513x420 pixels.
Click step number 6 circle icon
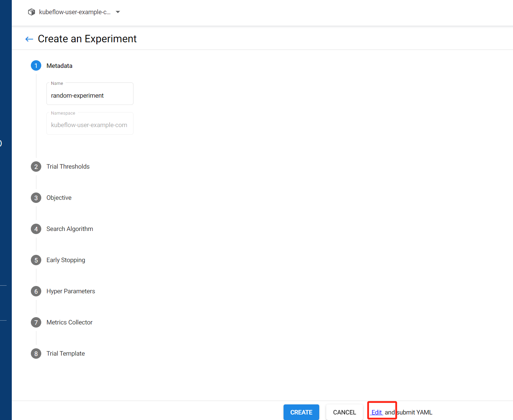(x=36, y=291)
